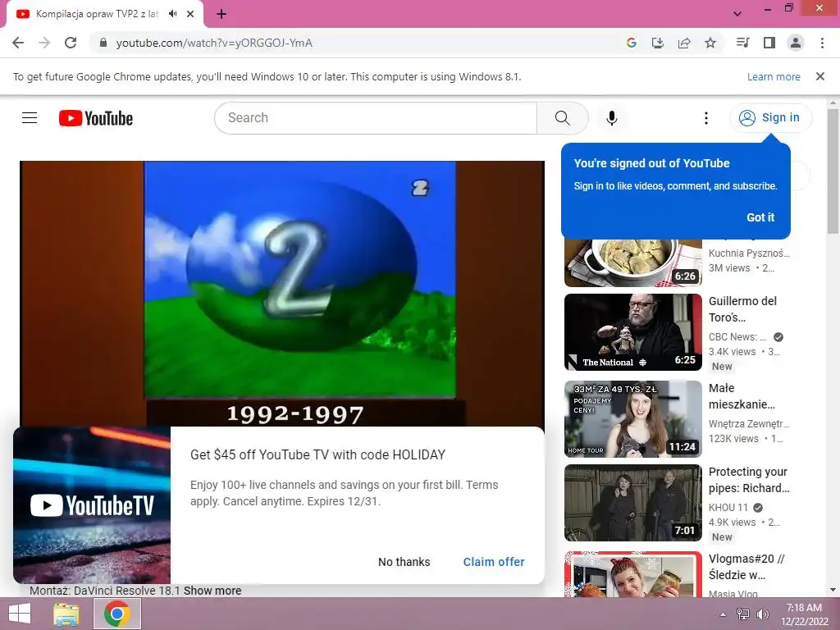Close the Chrome update notification bar
The image size is (840, 630).
(x=819, y=76)
